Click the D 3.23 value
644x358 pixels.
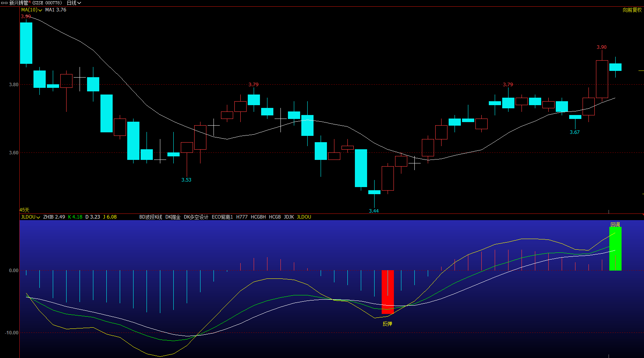pos(93,217)
